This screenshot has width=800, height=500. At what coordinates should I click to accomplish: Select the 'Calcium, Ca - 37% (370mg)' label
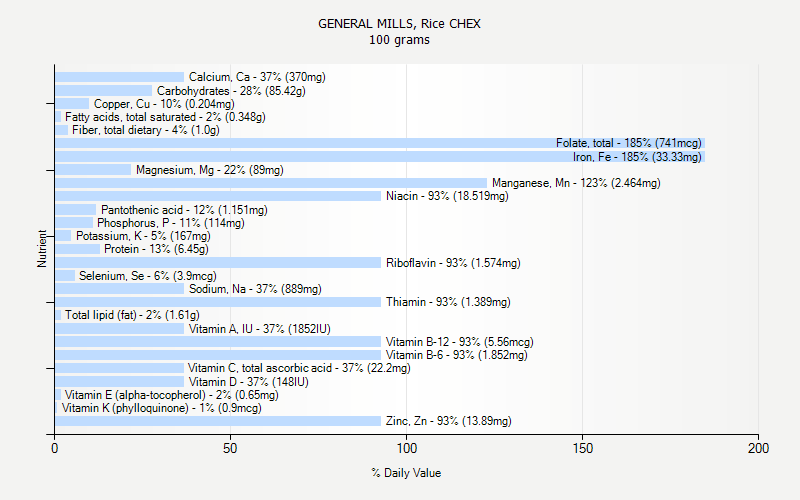(x=257, y=77)
